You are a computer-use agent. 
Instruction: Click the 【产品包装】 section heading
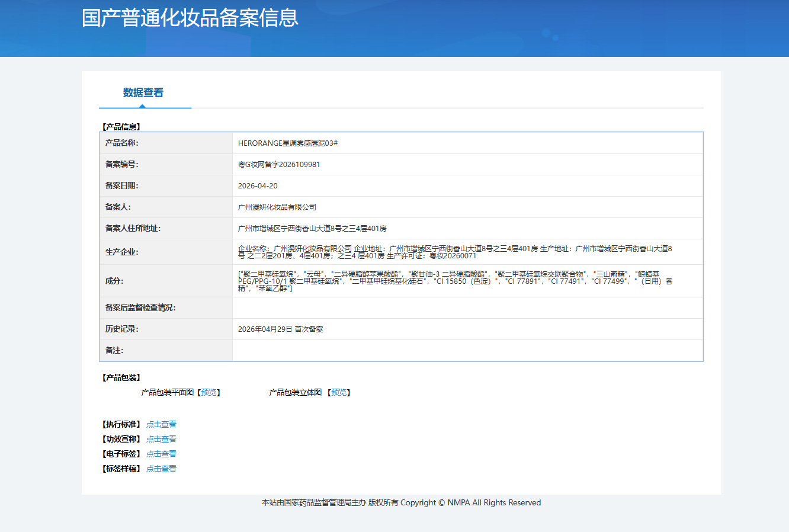[x=121, y=377]
